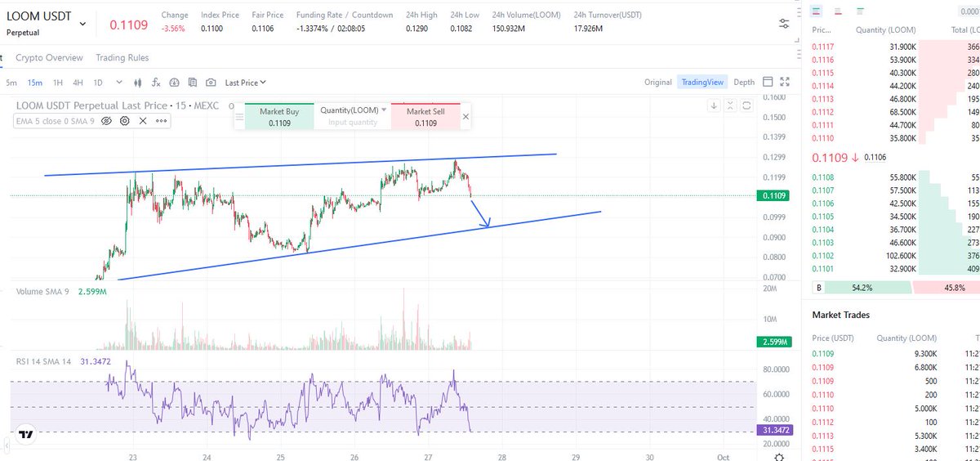The width and height of the screenshot is (980, 461).
Task: Select the 1H timeframe
Action: (x=58, y=83)
